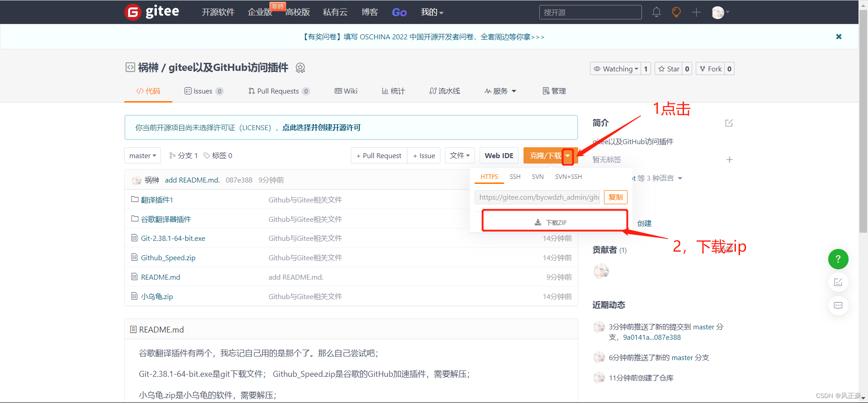Open the 开源软件 menu item
Screen dimensions: 868x403
point(218,12)
